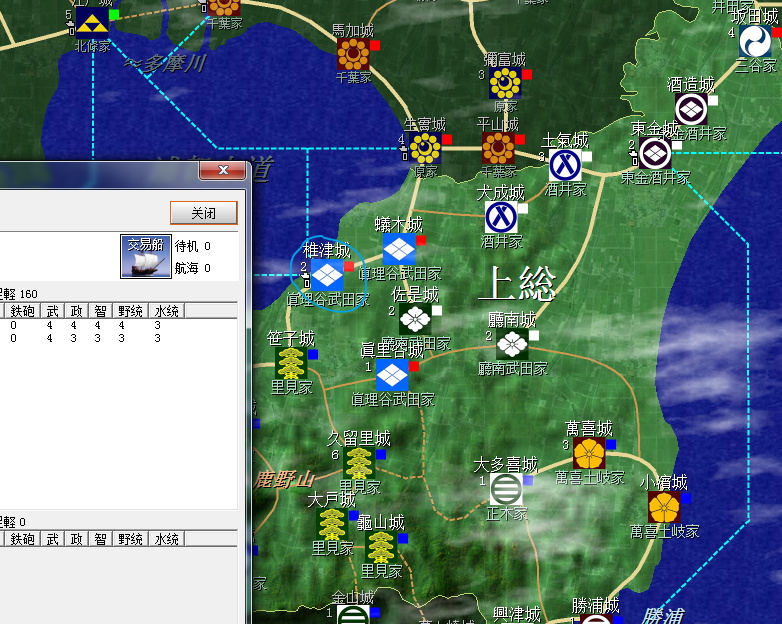Sort by 水统 column in 足軽 160 list
This screenshot has height=624, width=782.
[167, 311]
